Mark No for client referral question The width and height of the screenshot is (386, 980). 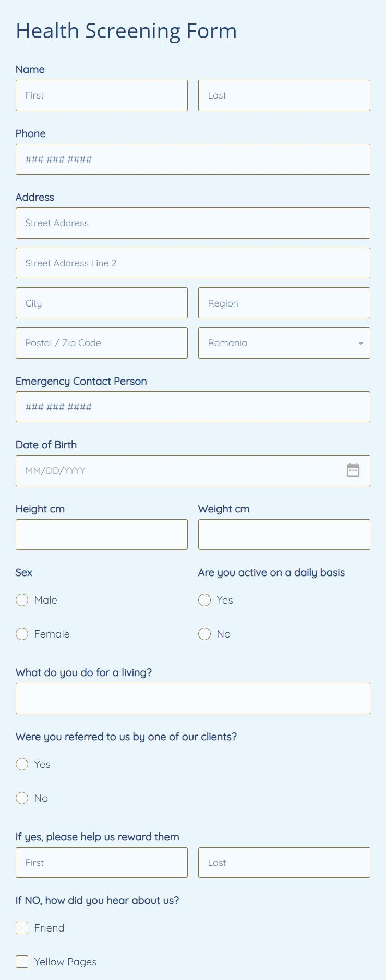tap(21, 798)
